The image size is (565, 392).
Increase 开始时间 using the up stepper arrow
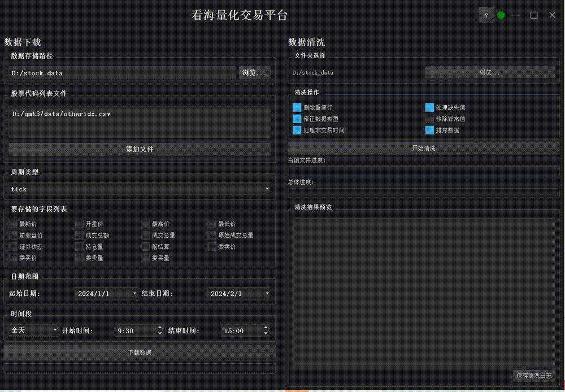pos(159,326)
